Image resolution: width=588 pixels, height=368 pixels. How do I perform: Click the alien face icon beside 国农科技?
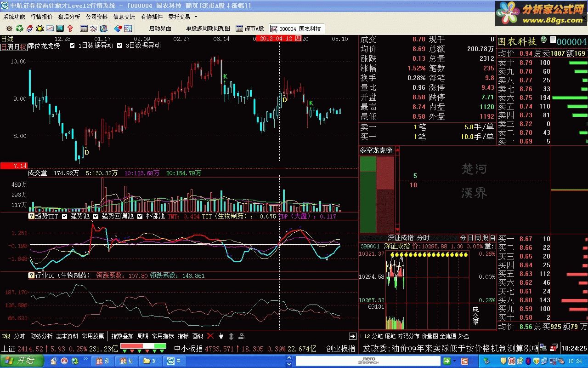click(544, 40)
